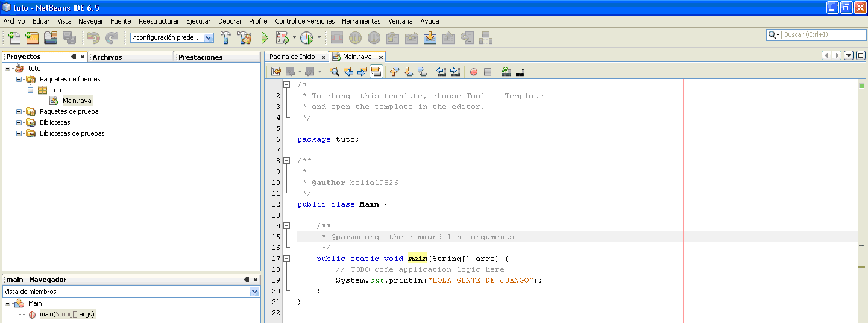
Task: Click the Clean and Build broom icon
Action: coord(245,37)
